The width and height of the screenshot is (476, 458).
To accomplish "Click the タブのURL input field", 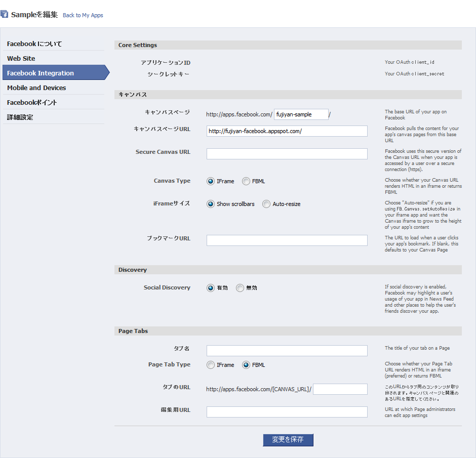I will tap(340, 389).
